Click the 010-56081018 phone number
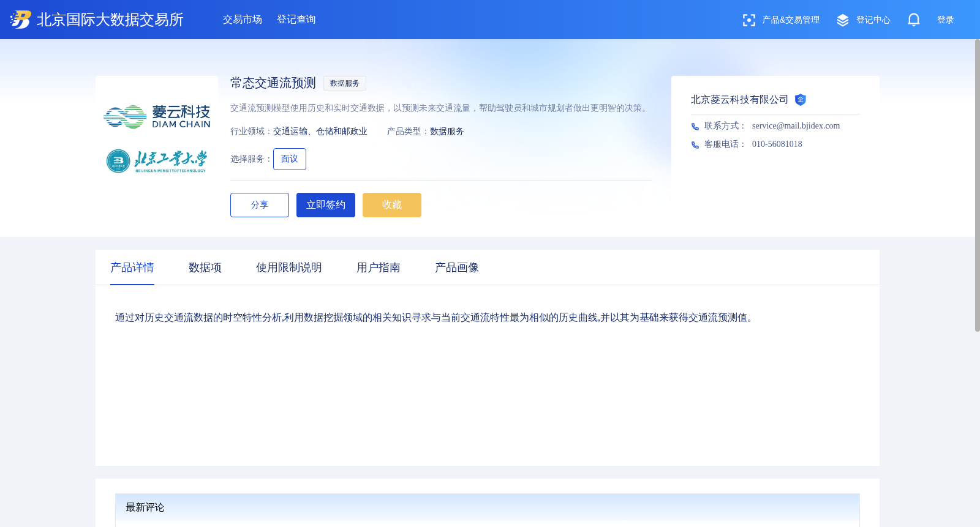This screenshot has height=527, width=980. 777,144
